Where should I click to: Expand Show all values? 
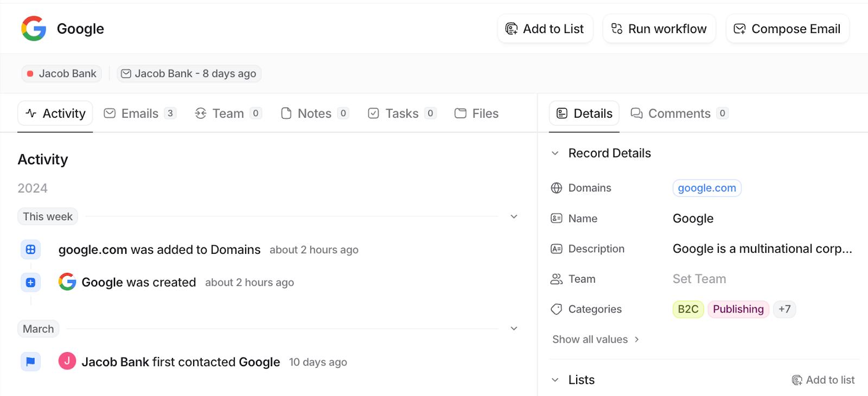[x=596, y=340]
